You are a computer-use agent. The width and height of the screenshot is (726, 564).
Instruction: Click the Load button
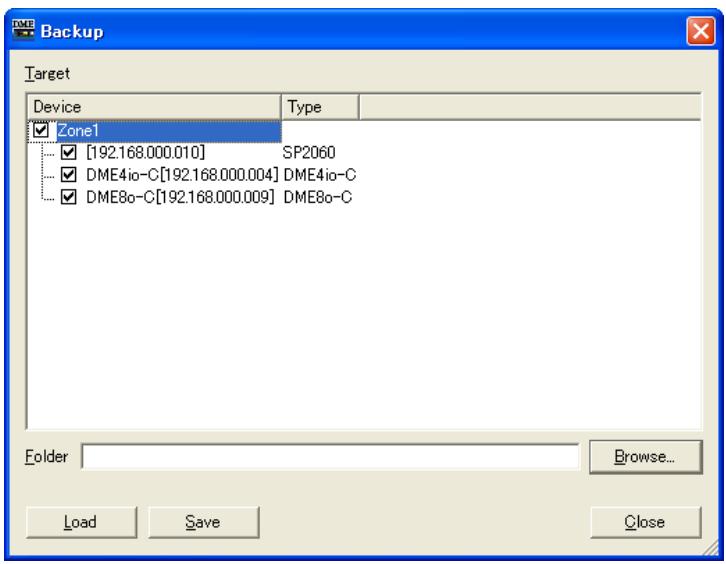81,522
